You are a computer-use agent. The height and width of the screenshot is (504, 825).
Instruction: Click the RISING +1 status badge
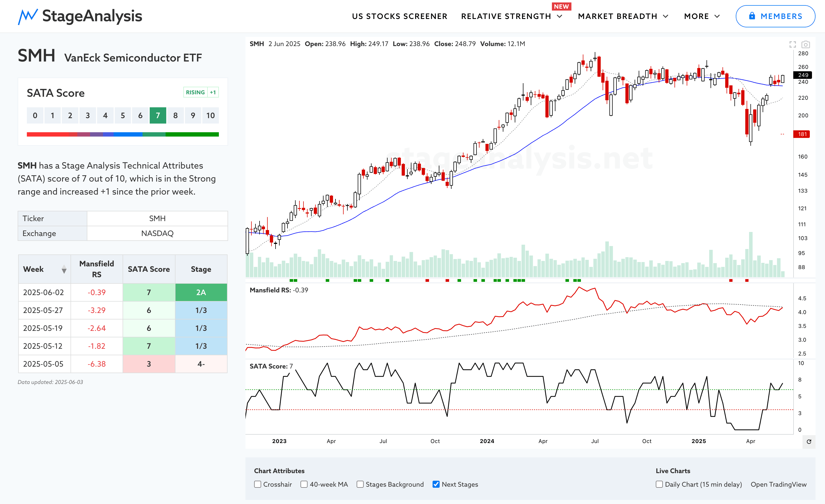click(x=201, y=92)
